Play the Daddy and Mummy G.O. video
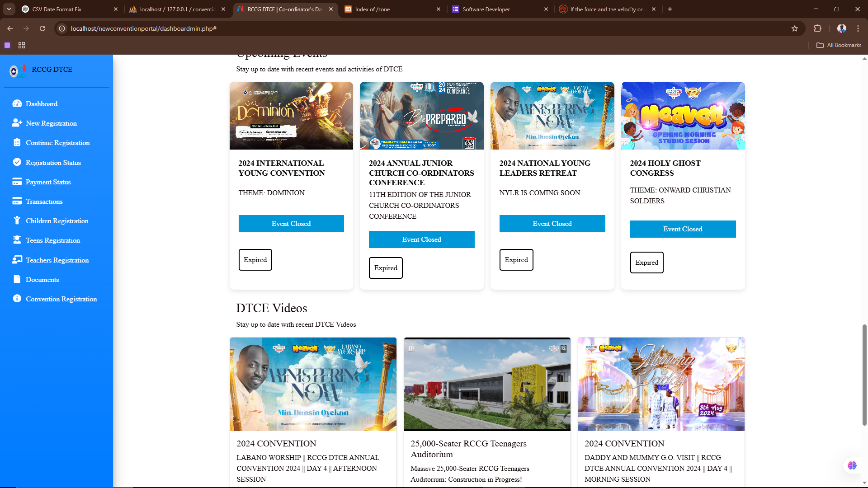The width and height of the screenshot is (868, 488). point(661,384)
